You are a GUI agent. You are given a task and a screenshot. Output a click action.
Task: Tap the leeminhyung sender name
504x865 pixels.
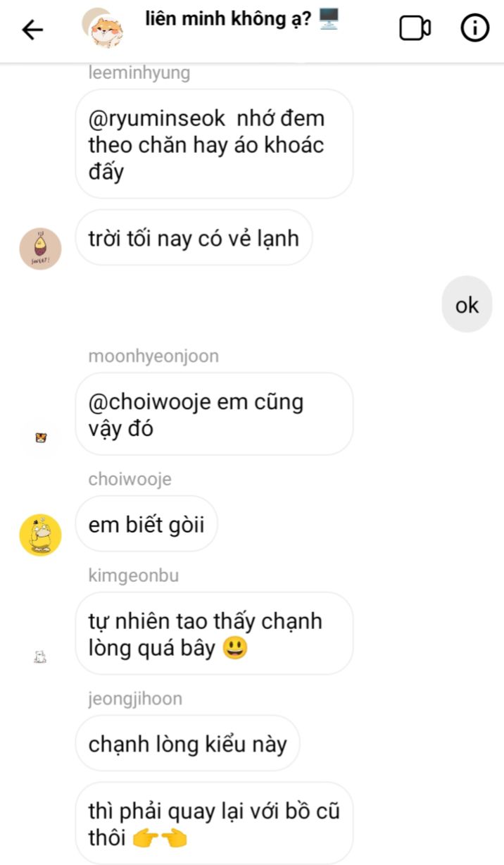click(x=139, y=73)
